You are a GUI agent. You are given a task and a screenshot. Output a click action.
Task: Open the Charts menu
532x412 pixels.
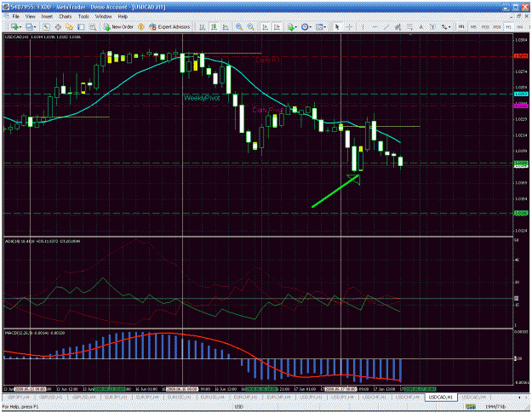point(66,16)
